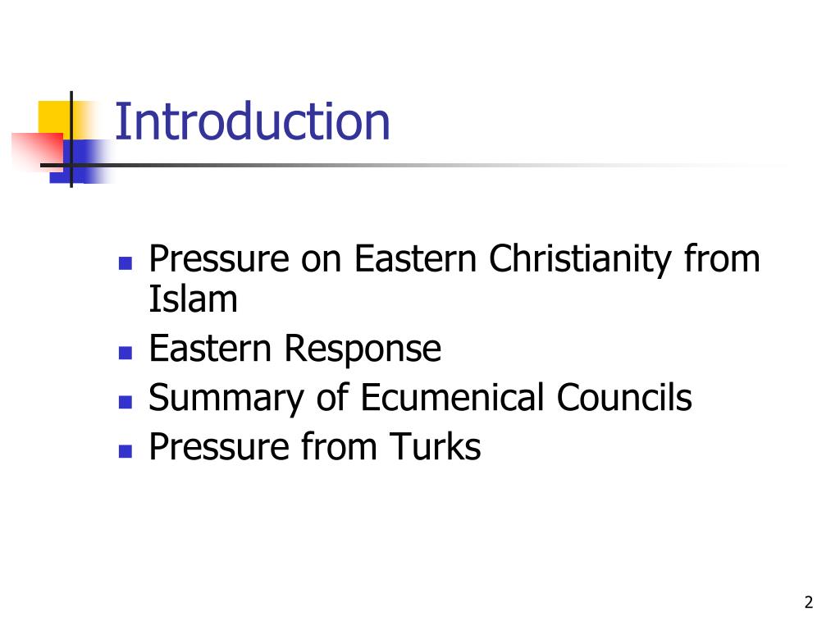Click the slide number 2
840x630 pixels.
[x=808, y=602]
